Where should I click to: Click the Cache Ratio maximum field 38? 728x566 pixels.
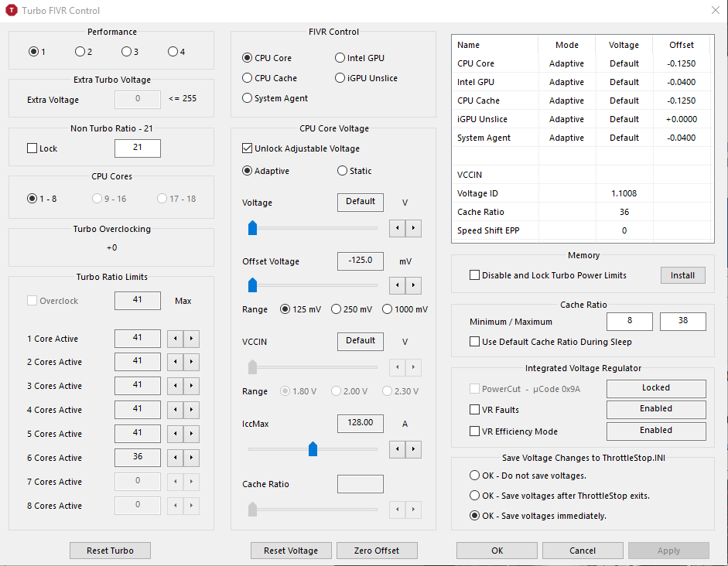(x=683, y=321)
